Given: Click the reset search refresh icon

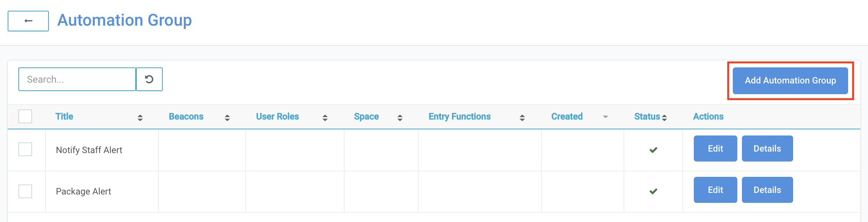Looking at the screenshot, I should coord(149,79).
